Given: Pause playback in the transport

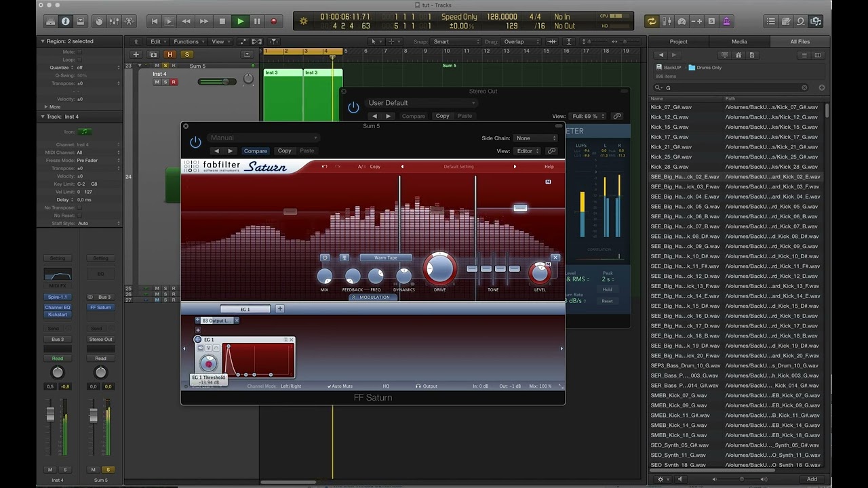Looking at the screenshot, I should [257, 21].
